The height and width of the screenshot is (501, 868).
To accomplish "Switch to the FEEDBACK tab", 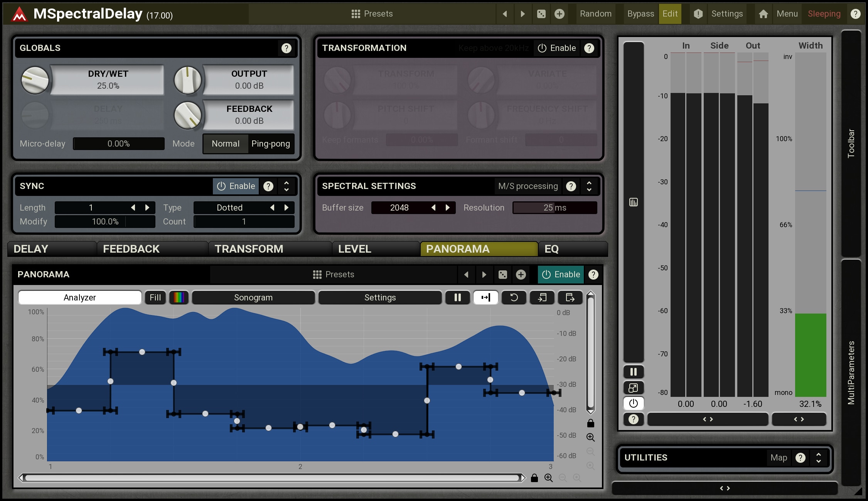I will point(131,249).
